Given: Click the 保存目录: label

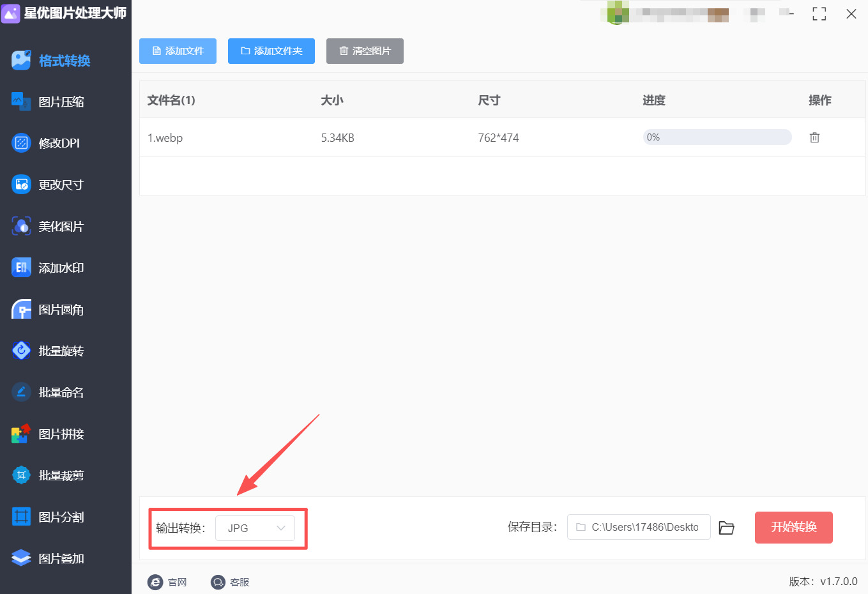Looking at the screenshot, I should coord(533,527).
